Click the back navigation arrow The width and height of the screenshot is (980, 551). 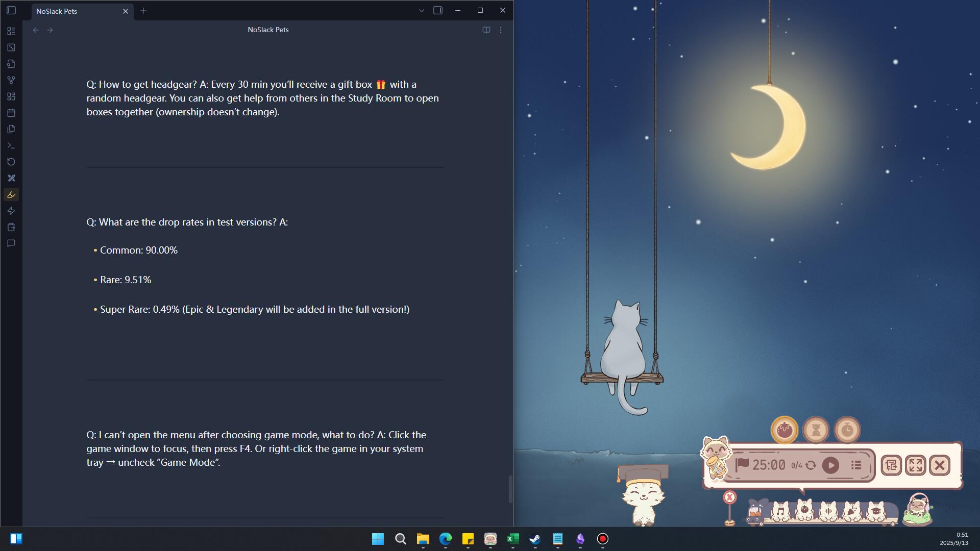tap(36, 30)
